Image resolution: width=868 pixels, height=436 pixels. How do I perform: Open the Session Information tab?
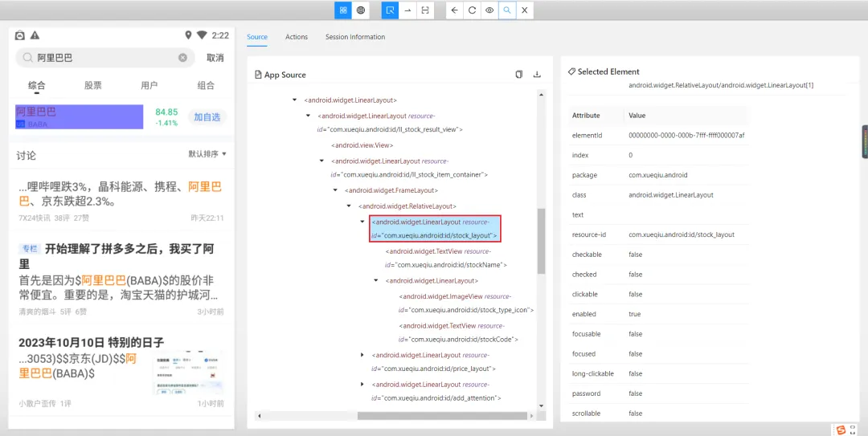point(355,37)
